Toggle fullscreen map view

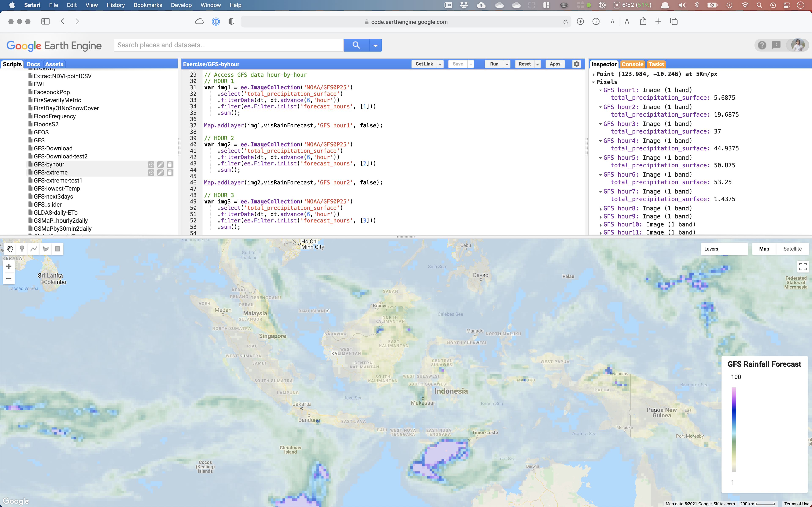pyautogui.click(x=803, y=267)
